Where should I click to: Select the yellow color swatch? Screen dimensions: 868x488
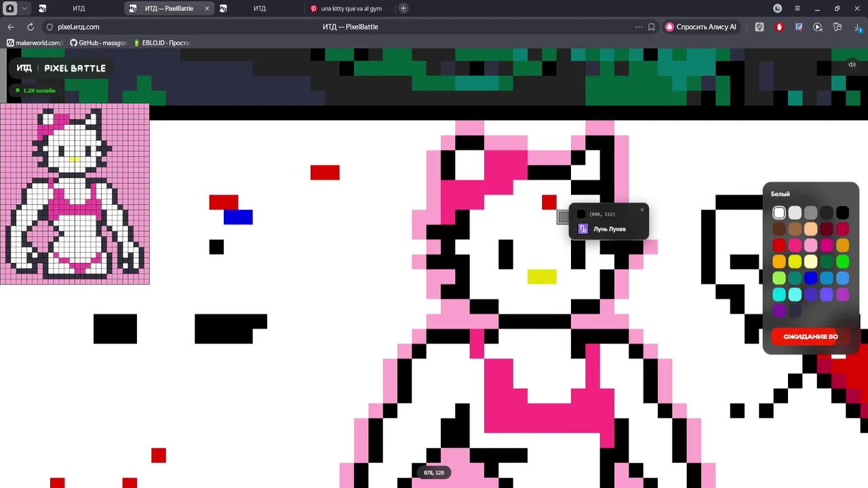pos(795,262)
